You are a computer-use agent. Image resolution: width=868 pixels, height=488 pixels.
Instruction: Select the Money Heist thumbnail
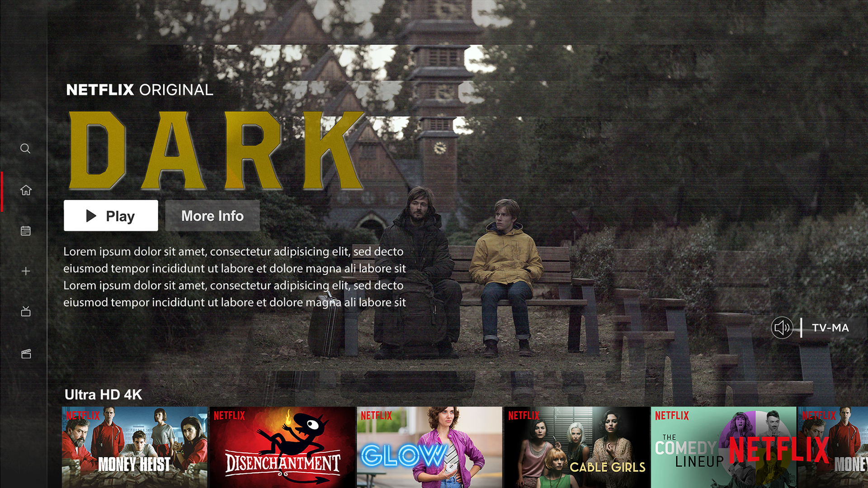pos(134,447)
